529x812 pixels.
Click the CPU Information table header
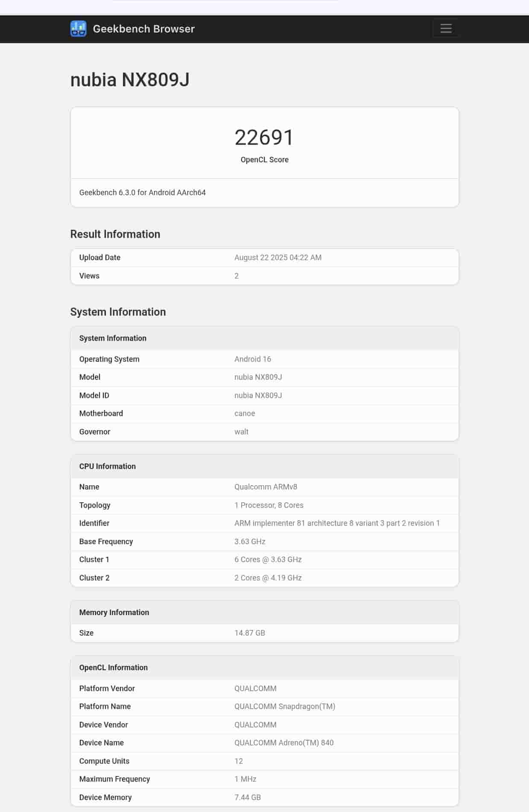107,466
